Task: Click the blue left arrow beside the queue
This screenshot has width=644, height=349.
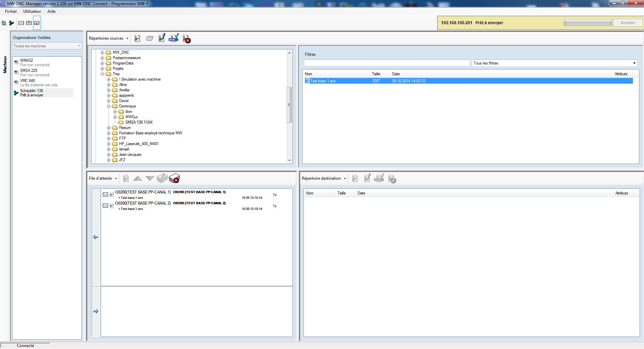Action: 96,237
